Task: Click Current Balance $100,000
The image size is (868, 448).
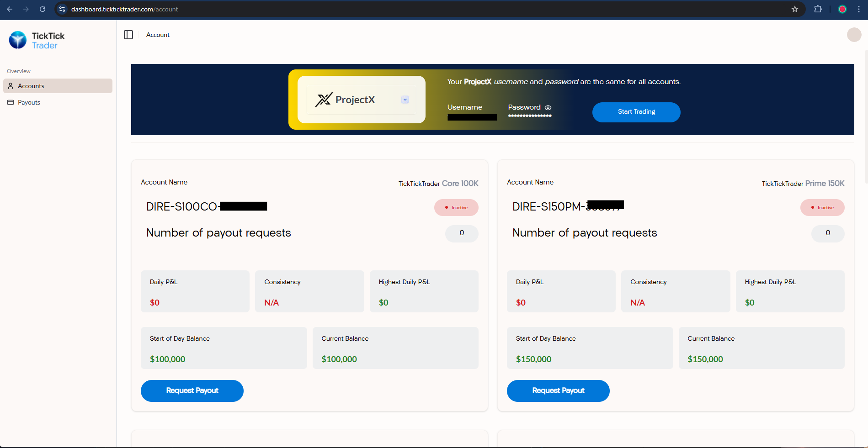Action: click(395, 348)
